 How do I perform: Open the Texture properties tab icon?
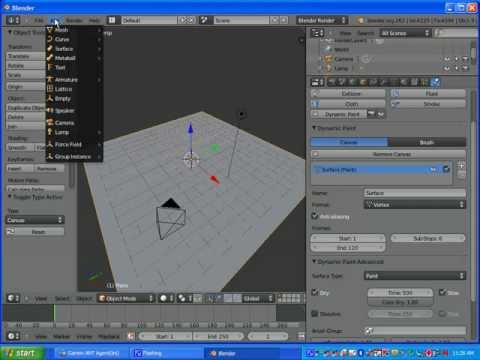pos(414,82)
